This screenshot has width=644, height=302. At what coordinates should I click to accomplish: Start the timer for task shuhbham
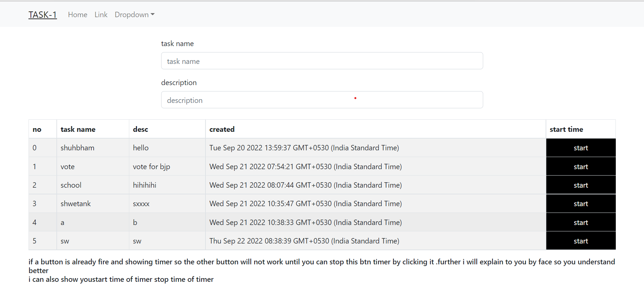tap(581, 148)
